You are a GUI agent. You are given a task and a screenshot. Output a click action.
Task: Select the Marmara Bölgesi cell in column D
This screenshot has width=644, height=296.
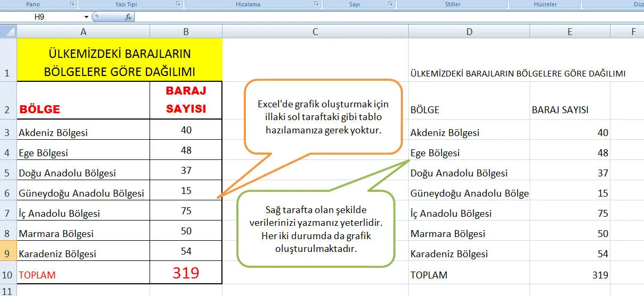pos(468,234)
